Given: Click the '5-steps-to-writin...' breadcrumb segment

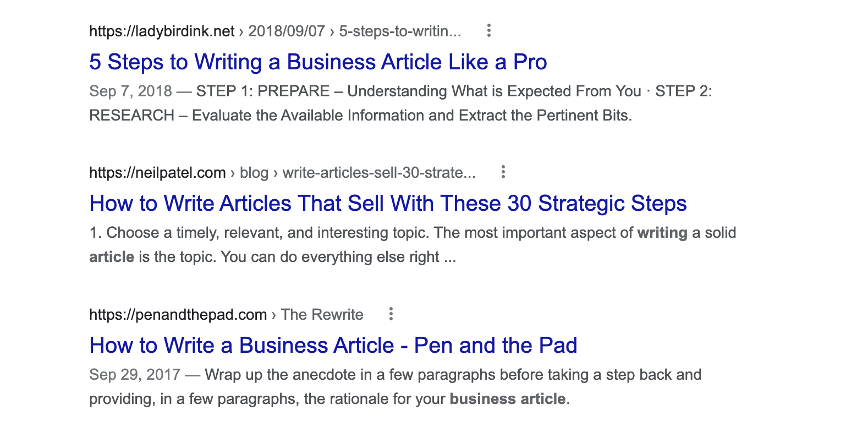Looking at the screenshot, I should point(400,31).
